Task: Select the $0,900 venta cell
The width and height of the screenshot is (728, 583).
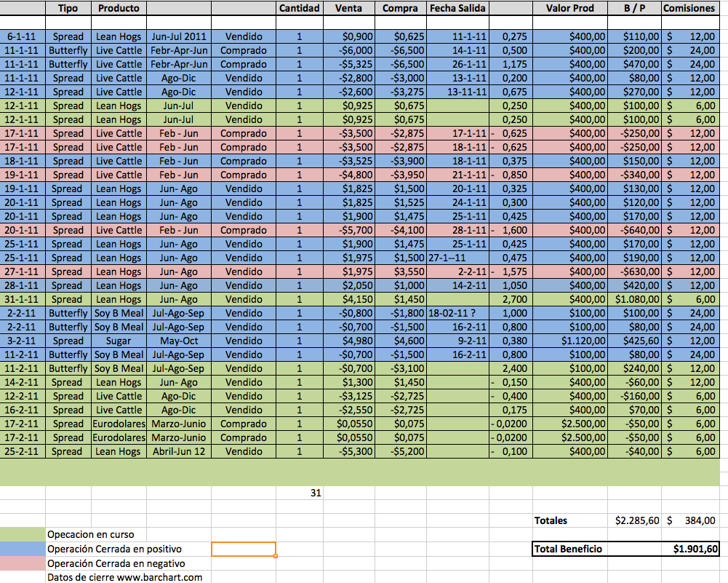Action: coord(348,36)
